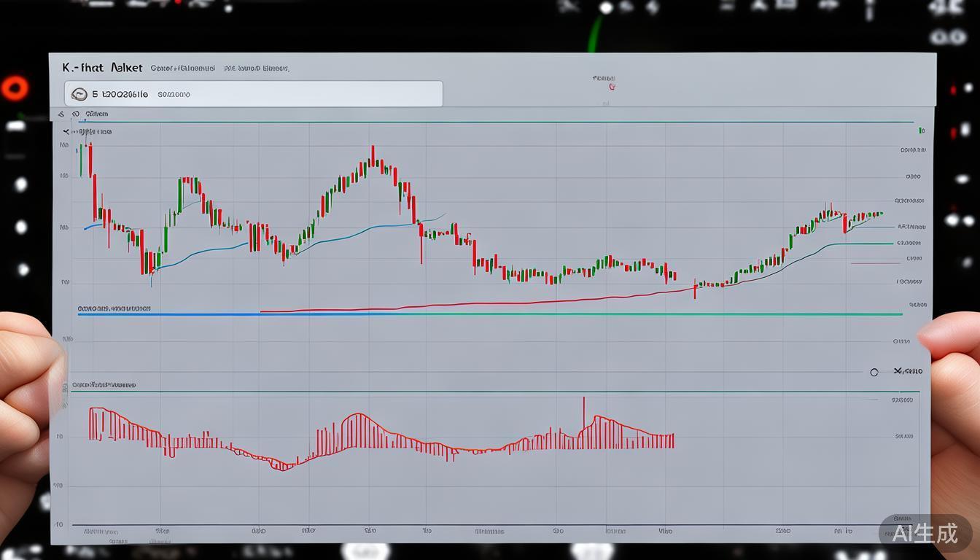Click inside the search input field
980x560 pixels.
point(292,94)
